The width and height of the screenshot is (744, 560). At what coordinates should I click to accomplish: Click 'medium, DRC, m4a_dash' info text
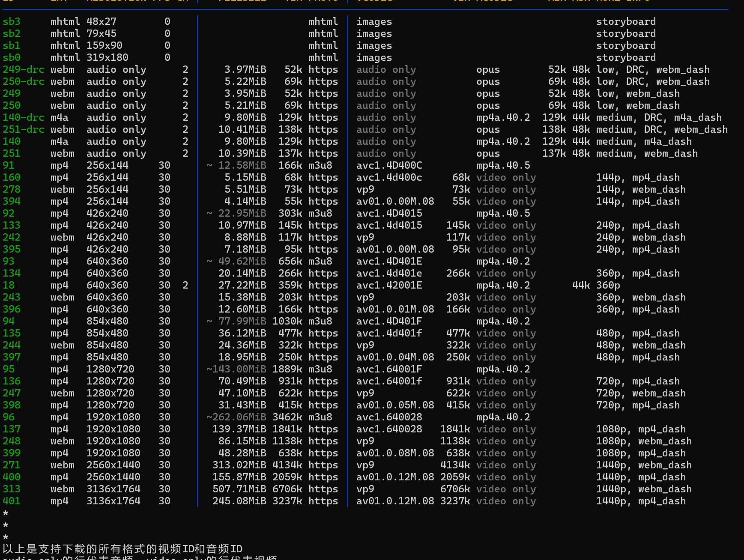click(x=659, y=117)
